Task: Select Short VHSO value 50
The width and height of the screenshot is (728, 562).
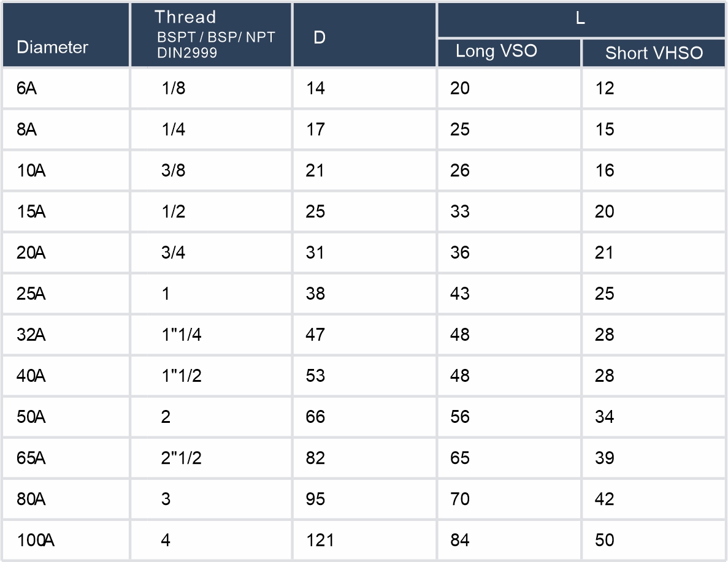Action: coord(604,540)
